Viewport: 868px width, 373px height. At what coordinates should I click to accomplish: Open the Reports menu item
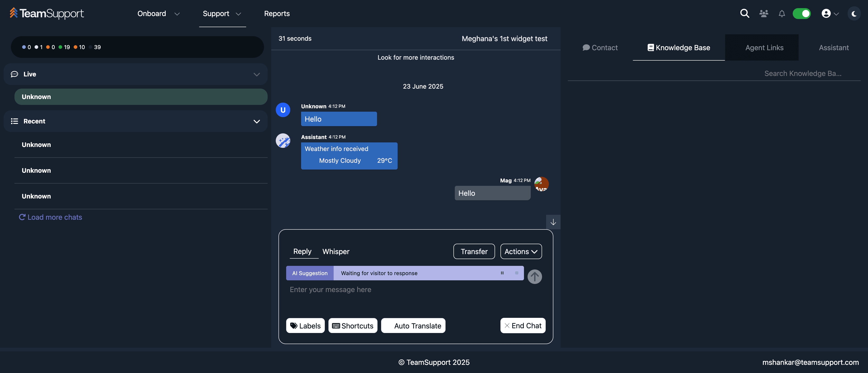277,14
